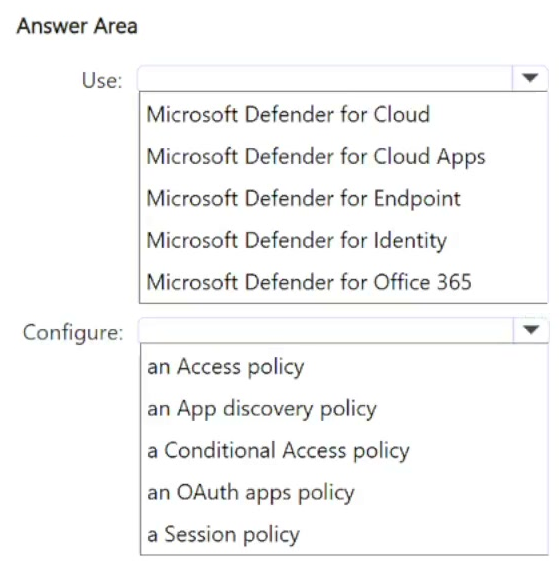Image resolution: width=559 pixels, height=566 pixels.
Task: Click the Use: label
Action: 102,80
